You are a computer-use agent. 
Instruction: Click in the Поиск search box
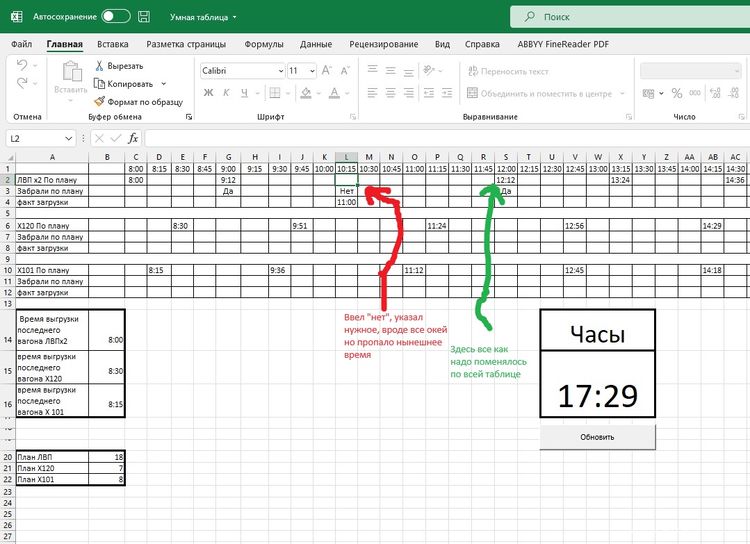(629, 17)
